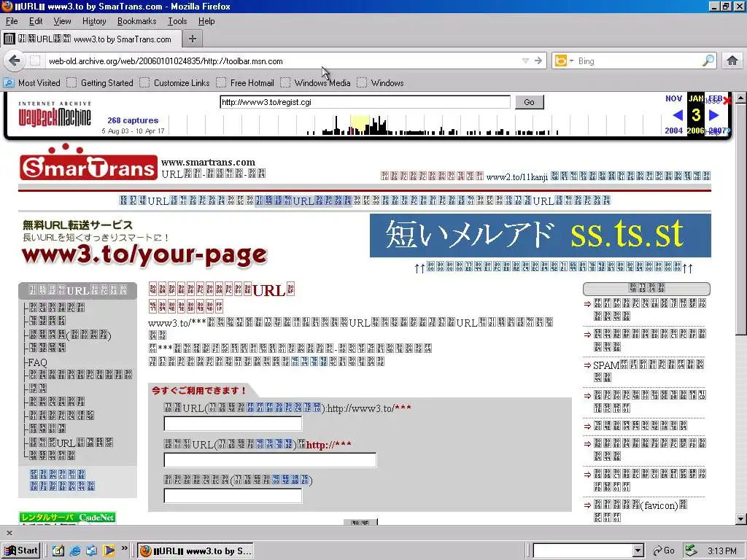Click the system tray network icon
Viewport: 747px width, 560px height.
(690, 551)
